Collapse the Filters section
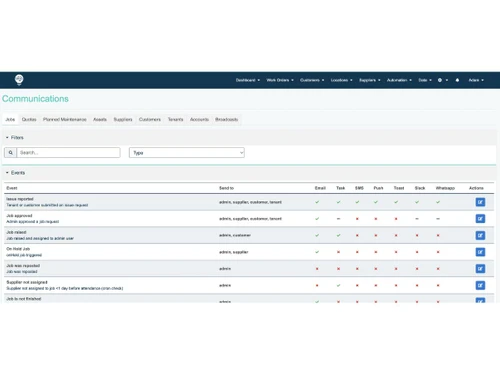Screen dimensions: 500x375 tap(15, 137)
